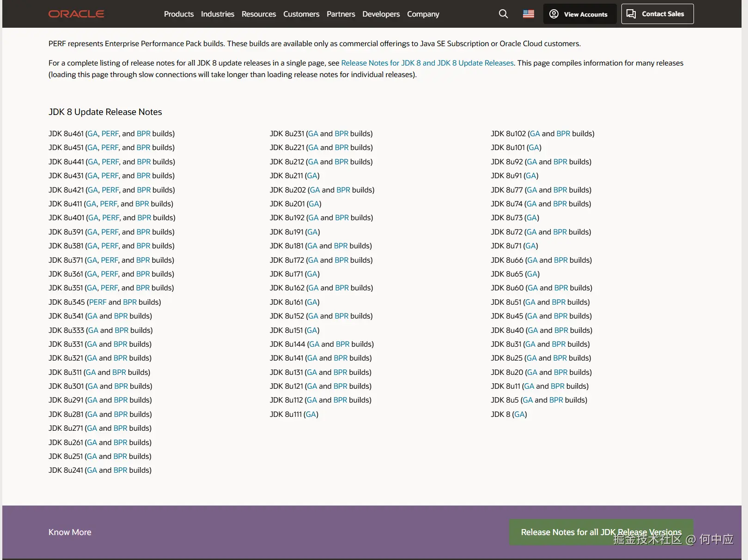Image resolution: width=748 pixels, height=560 pixels.
Task: Open the BPR link for JDK 8u461
Action: tap(144, 133)
